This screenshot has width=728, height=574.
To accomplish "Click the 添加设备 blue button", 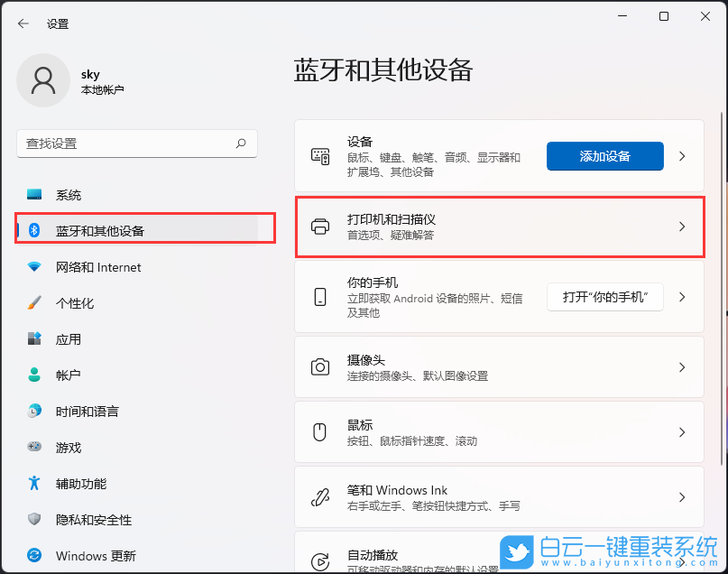I will [604, 155].
